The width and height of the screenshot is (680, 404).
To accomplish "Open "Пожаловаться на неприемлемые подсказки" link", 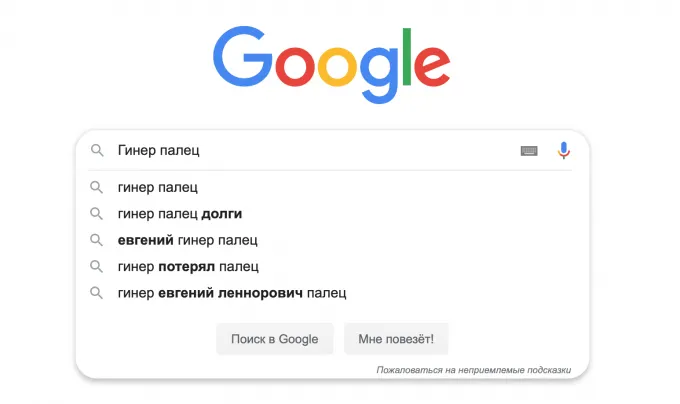I will pyautogui.click(x=473, y=370).
